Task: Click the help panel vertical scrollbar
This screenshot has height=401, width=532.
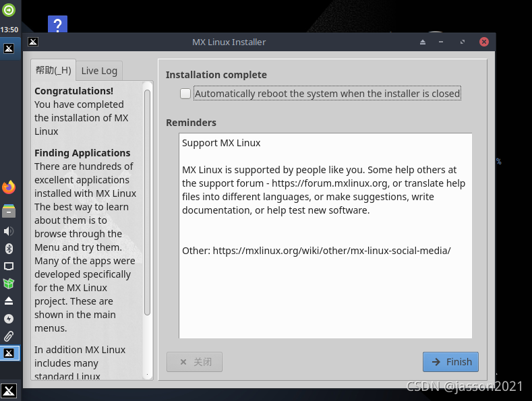Action: pos(147,203)
